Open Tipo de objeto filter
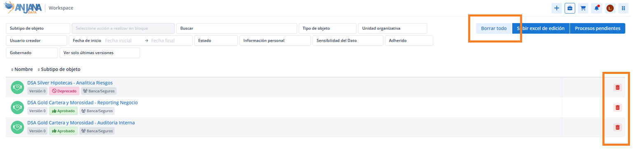This screenshot has height=156, width=644. tap(327, 28)
